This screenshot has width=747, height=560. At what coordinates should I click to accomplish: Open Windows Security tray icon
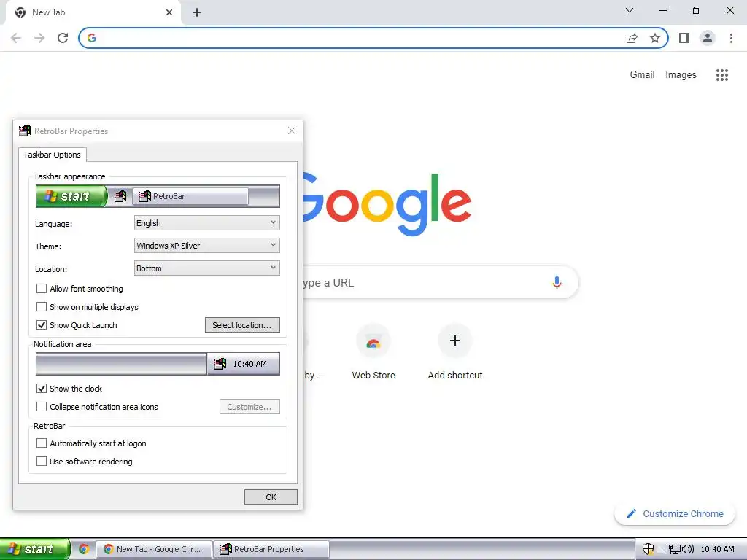coord(648,549)
